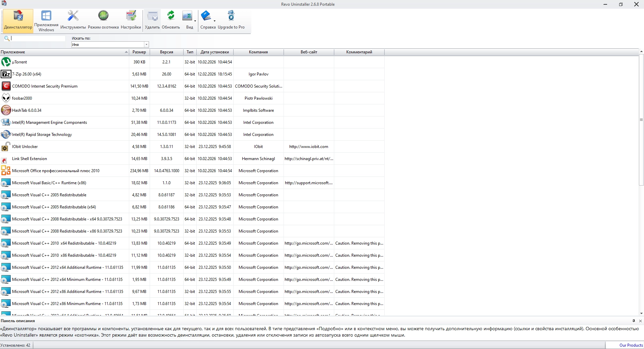Click the Установлено: 42 status text

[15, 345]
